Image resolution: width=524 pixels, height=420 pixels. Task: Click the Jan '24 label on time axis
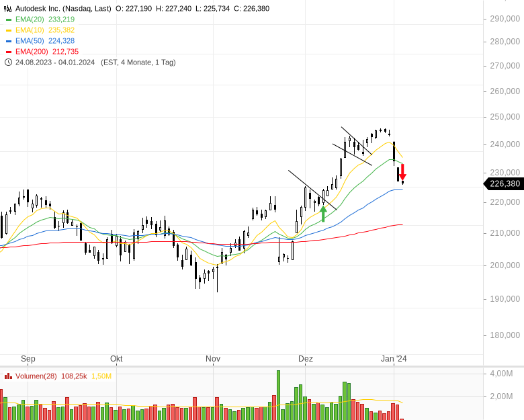(394, 359)
